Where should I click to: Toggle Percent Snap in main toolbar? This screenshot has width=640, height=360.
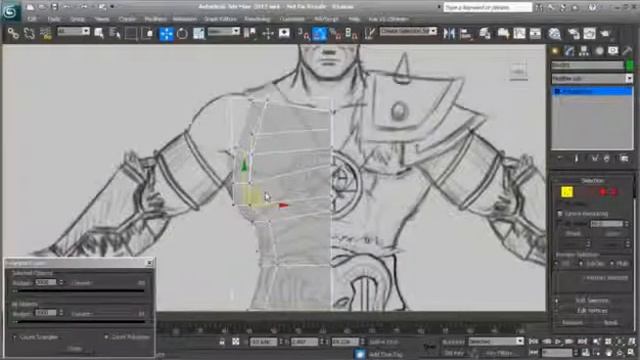(336, 33)
